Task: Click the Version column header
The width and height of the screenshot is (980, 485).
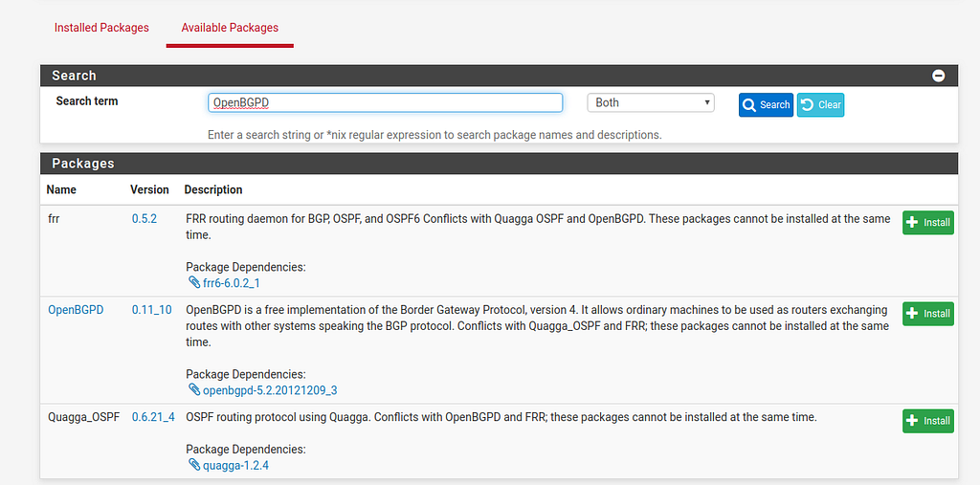Action: 149,189
